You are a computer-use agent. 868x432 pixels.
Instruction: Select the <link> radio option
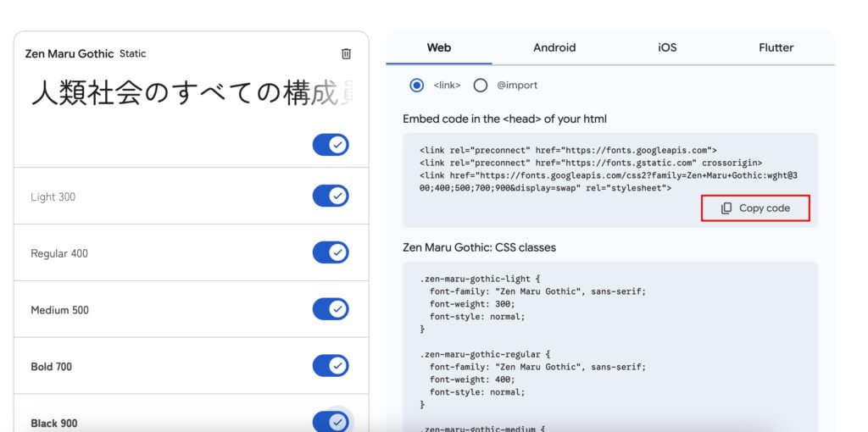(416, 85)
